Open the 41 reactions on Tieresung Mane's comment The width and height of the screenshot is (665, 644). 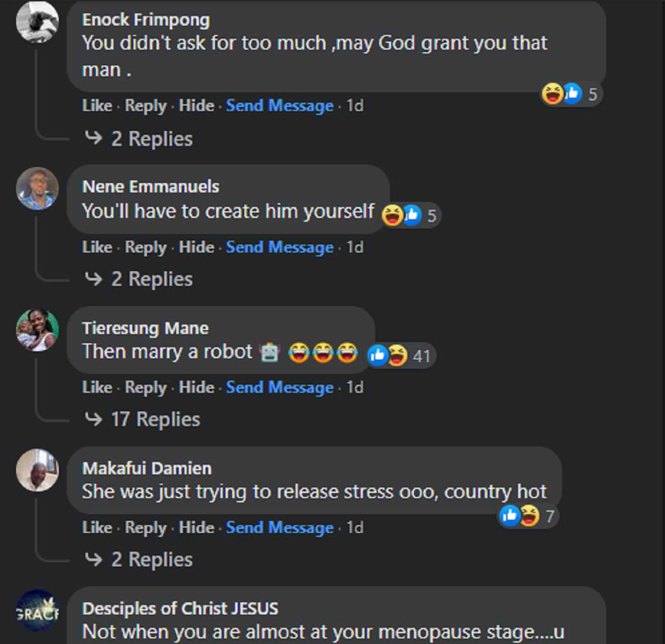click(x=400, y=356)
